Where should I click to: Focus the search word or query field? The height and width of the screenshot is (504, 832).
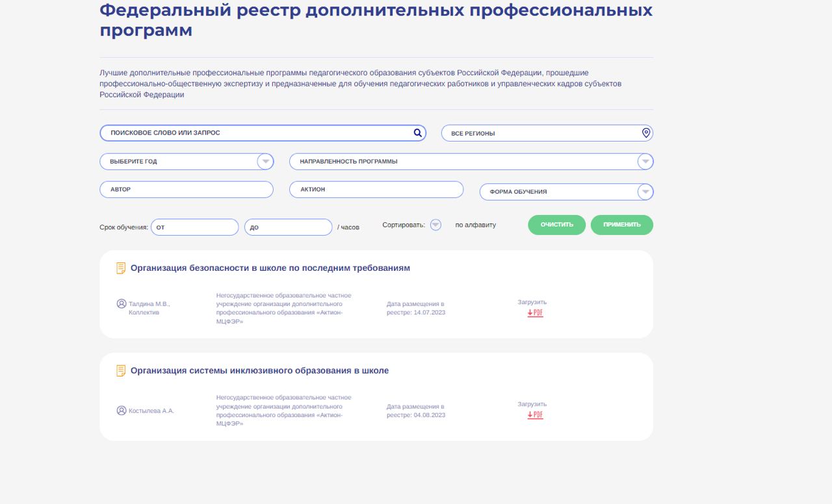point(263,133)
